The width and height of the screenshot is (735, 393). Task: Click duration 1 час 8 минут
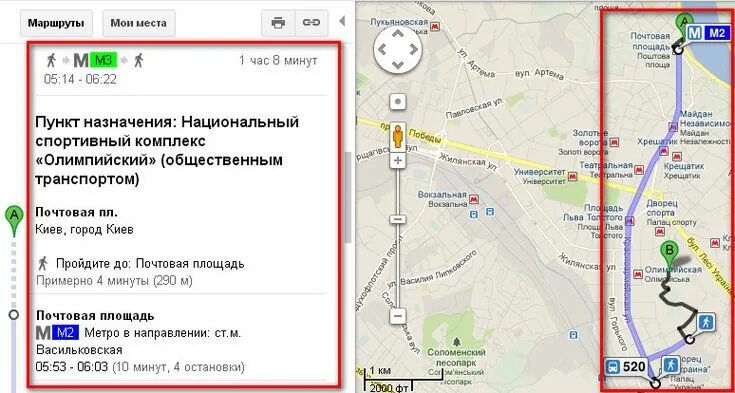(278, 60)
